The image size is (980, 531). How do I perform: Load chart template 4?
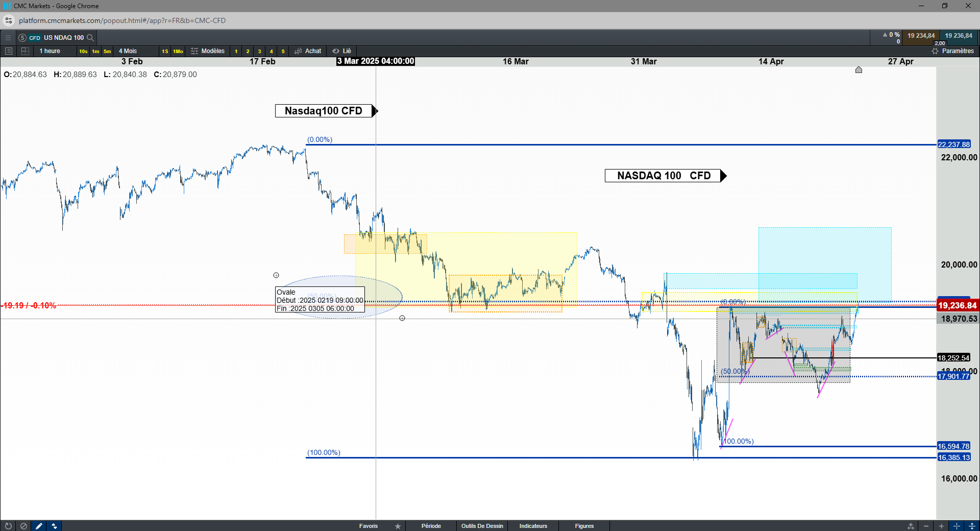pos(271,51)
